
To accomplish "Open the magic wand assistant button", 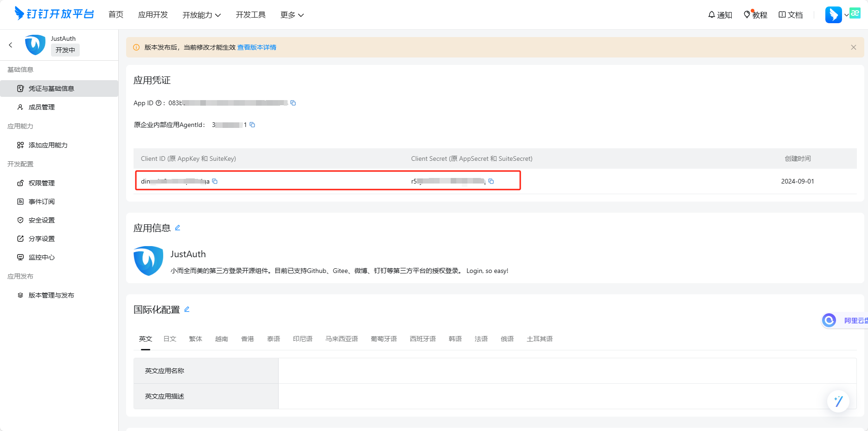I will click(838, 401).
